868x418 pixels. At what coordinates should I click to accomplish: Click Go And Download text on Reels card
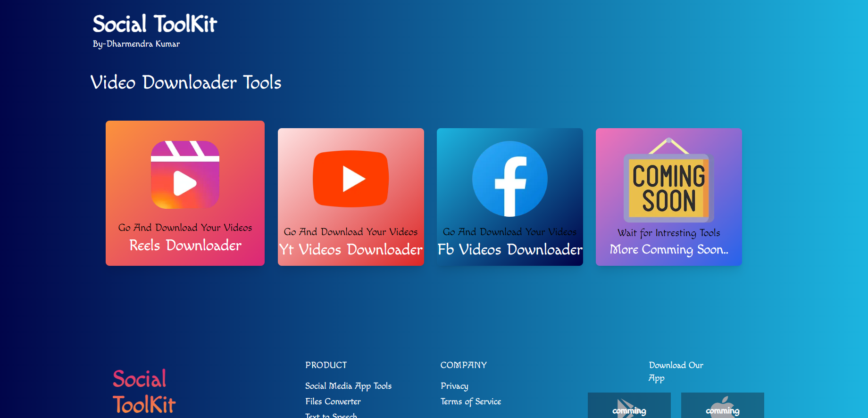pos(185,228)
